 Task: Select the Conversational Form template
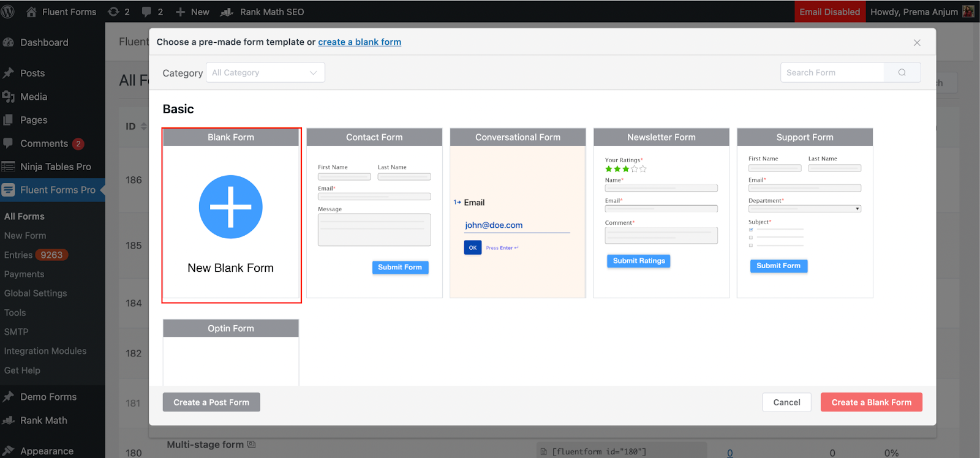tap(518, 212)
